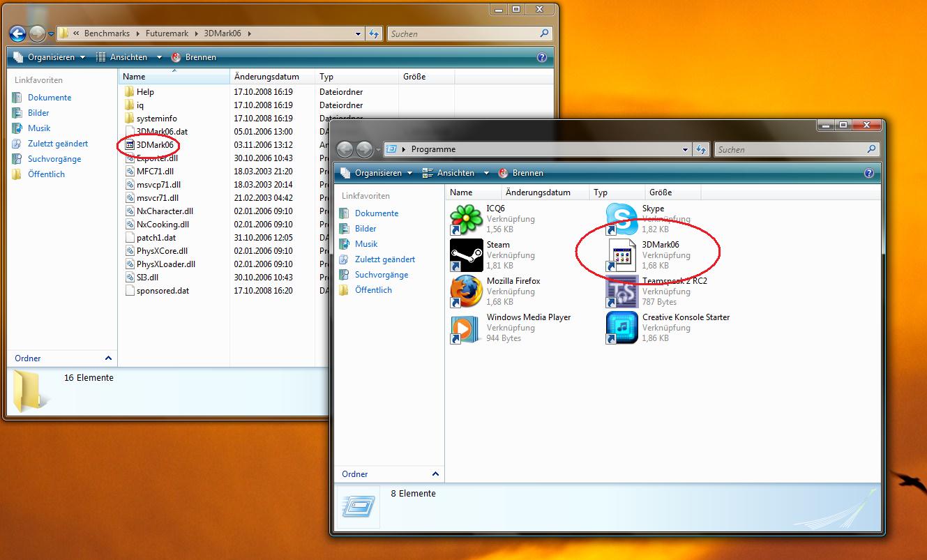
Task: Select PhysXCore.dll file
Action: (x=156, y=251)
